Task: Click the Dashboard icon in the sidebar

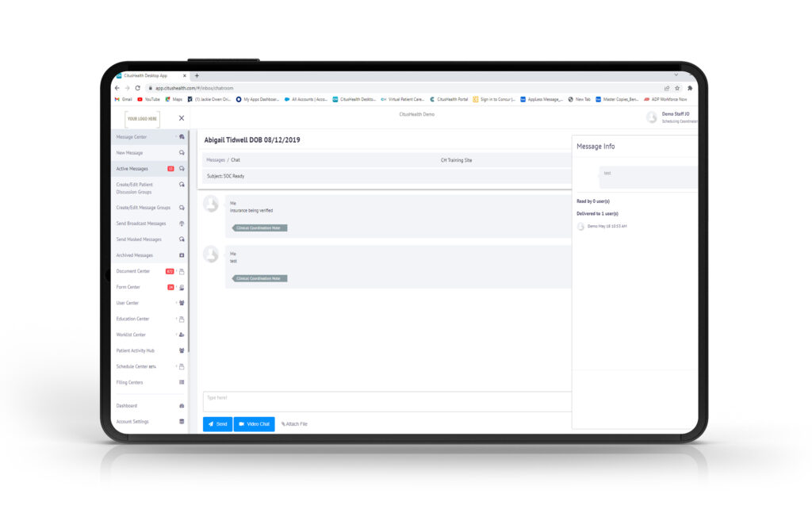Action: (182, 406)
